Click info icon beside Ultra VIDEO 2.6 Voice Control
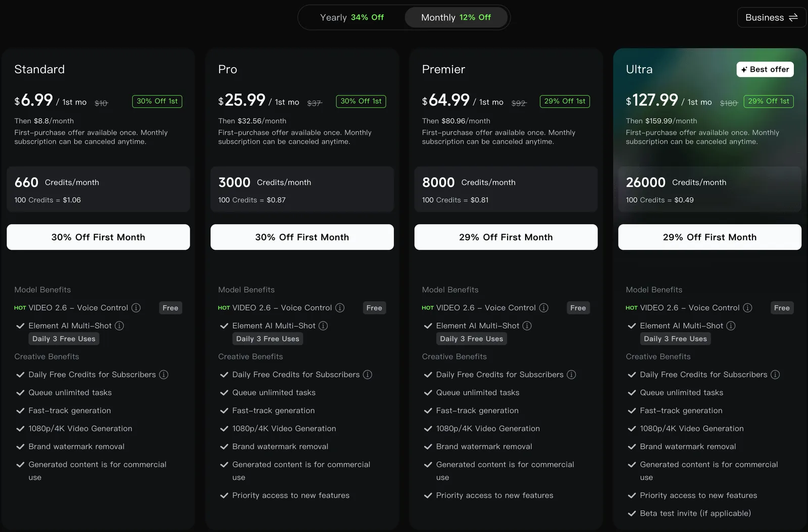808x532 pixels. 748,308
